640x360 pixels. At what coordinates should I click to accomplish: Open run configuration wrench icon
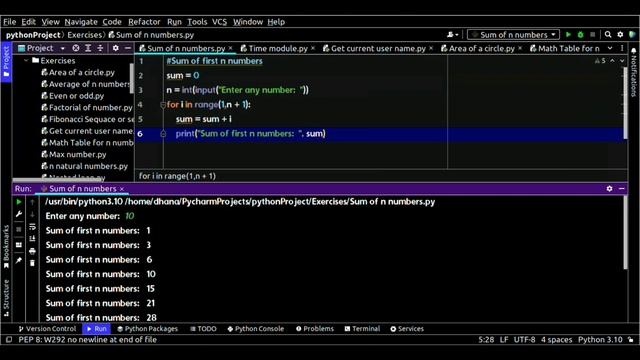tap(19, 214)
